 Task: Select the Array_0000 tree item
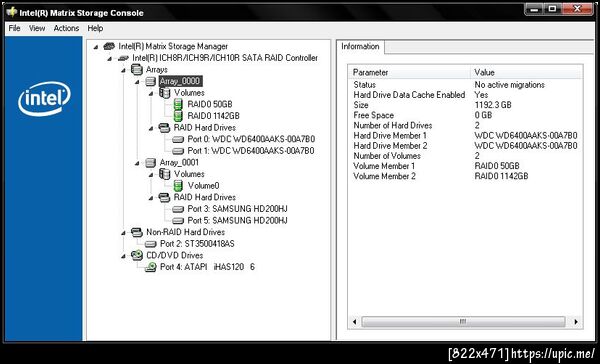point(180,81)
